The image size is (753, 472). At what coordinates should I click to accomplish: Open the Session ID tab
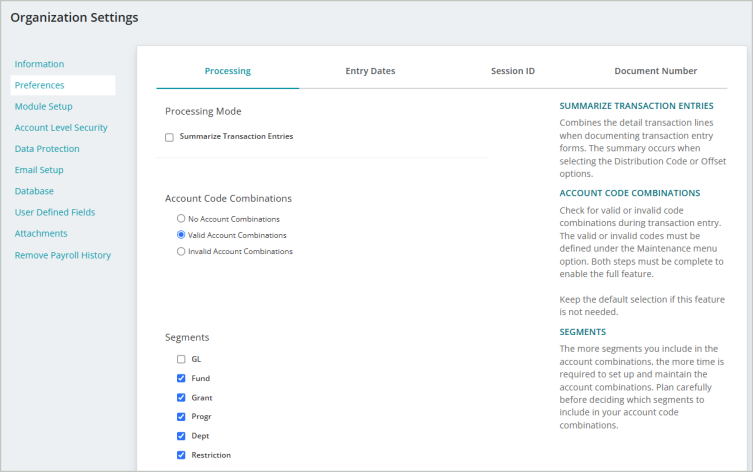click(x=512, y=71)
